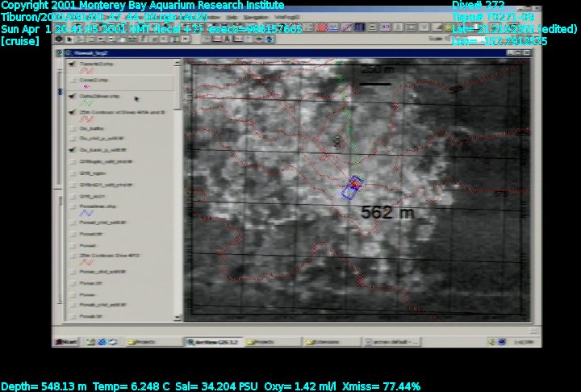Select the DeltaDives.shp theme name in legend

coord(100,95)
